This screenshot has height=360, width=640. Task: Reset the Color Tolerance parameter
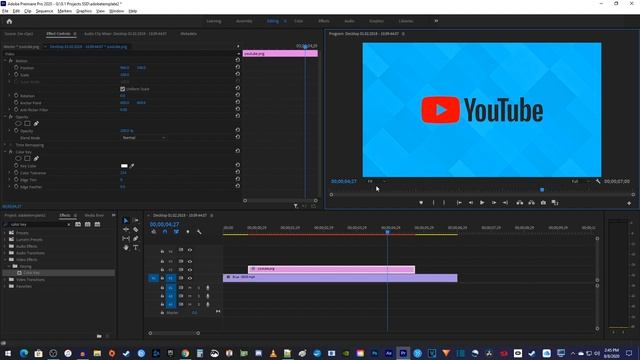pos(238,173)
